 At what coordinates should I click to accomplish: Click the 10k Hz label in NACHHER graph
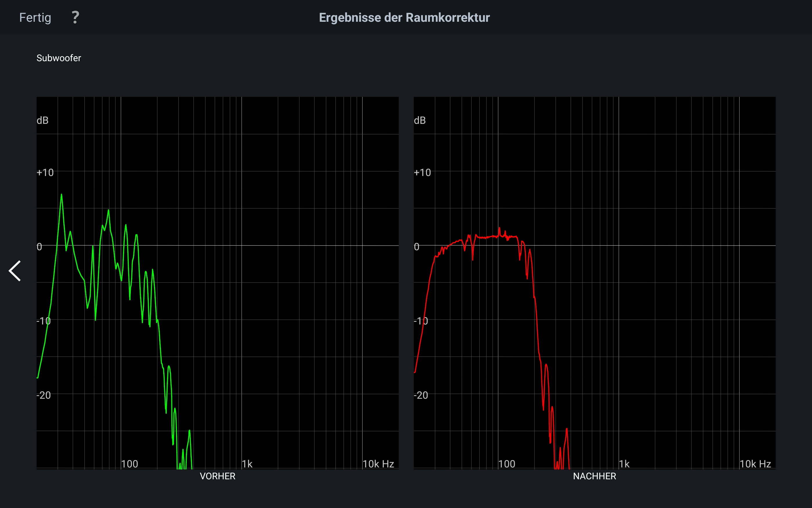[755, 464]
